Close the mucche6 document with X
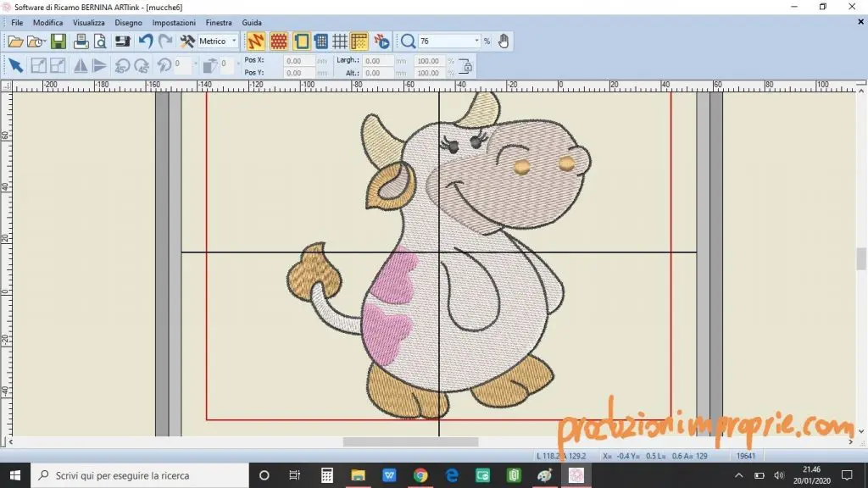 point(861,22)
